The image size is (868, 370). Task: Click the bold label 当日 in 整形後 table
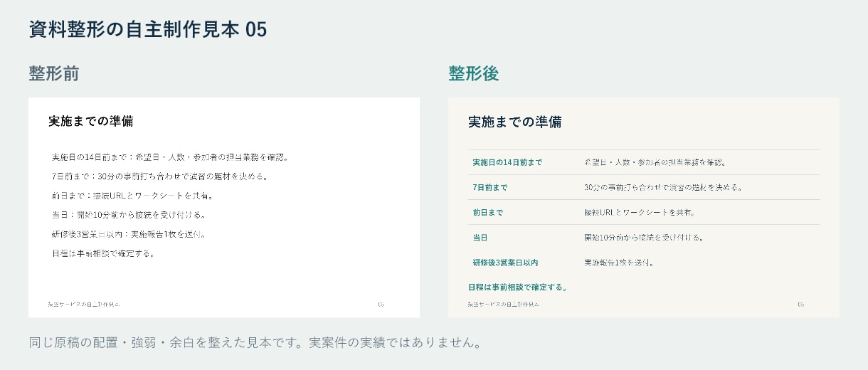(480, 238)
